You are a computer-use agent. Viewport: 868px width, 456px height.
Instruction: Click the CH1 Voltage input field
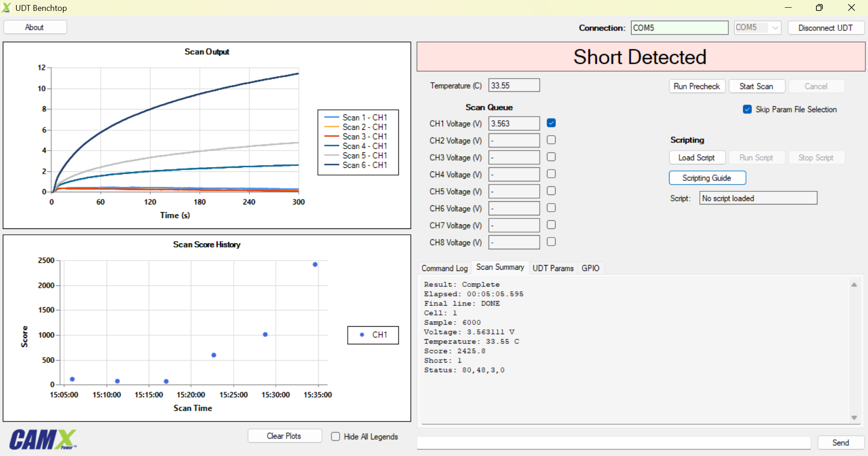(x=514, y=123)
